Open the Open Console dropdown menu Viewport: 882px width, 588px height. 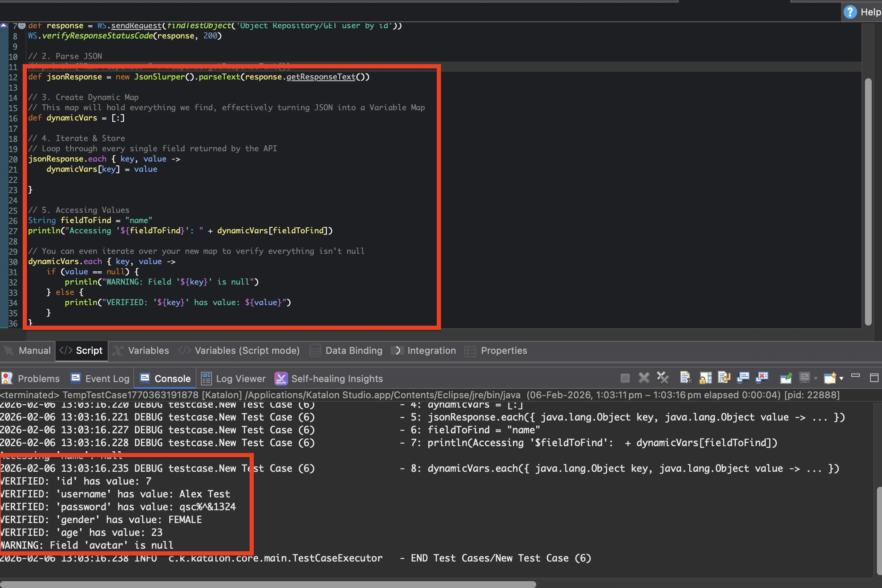[x=840, y=378]
